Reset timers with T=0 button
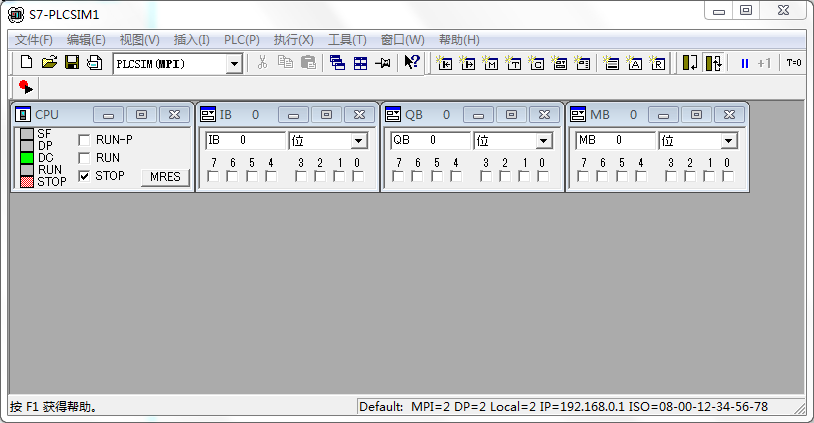The image size is (814, 423). (x=794, y=63)
